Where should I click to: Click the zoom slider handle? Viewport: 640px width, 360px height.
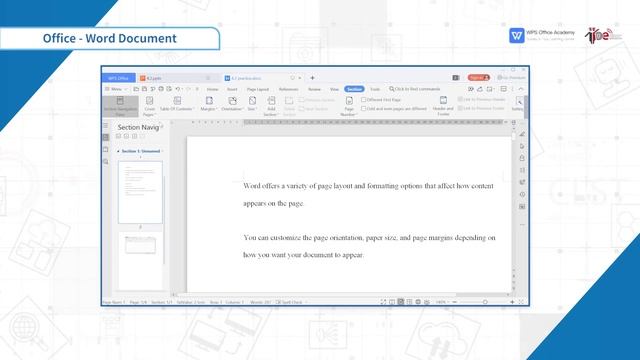485,302
